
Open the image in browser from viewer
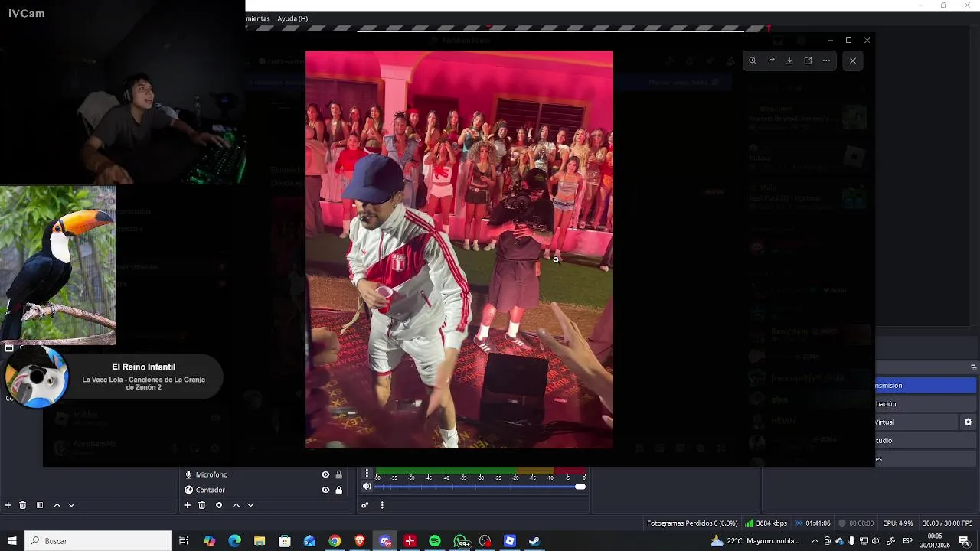click(x=808, y=60)
